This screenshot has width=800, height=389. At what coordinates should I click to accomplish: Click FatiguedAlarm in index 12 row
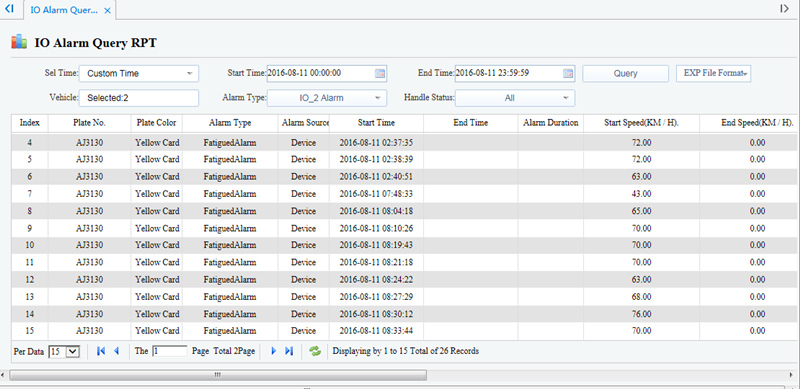(230, 280)
